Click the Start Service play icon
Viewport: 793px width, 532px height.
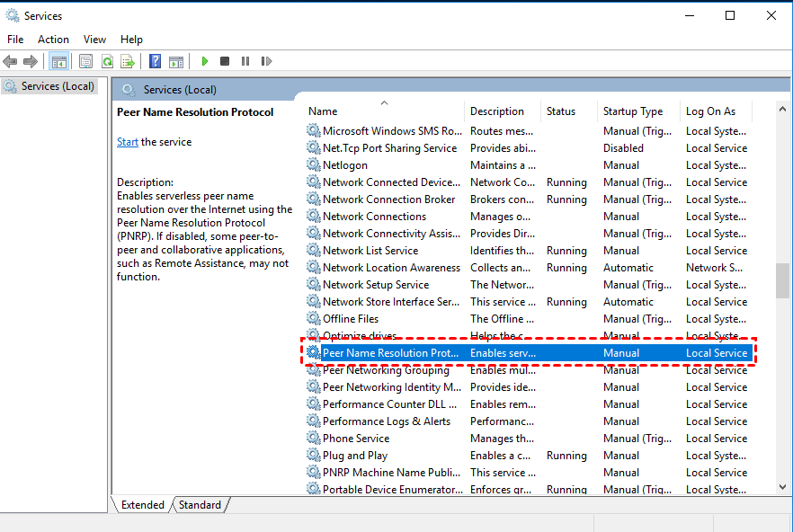(x=205, y=62)
